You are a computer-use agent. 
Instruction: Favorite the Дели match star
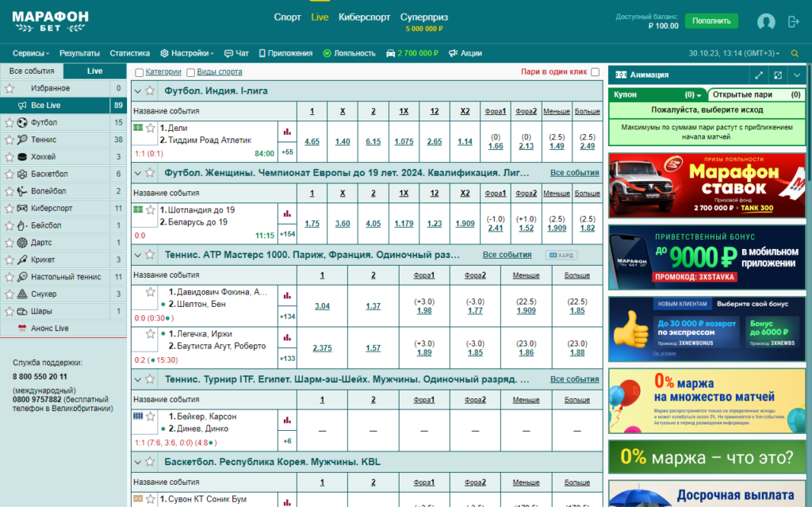tap(150, 128)
